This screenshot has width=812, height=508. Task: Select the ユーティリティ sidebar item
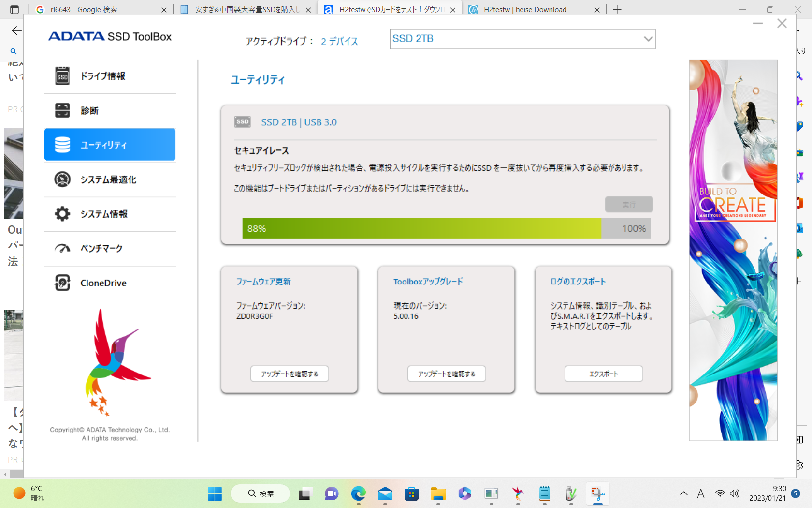pos(110,145)
